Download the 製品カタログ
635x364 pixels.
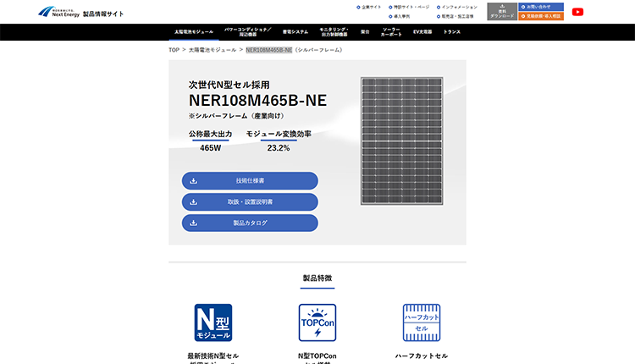coord(250,223)
